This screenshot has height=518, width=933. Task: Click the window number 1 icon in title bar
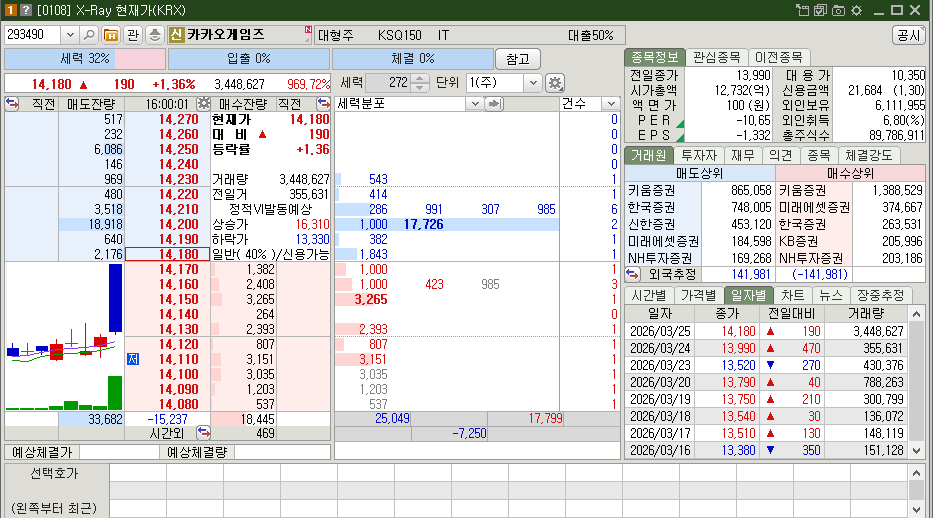click(10, 10)
